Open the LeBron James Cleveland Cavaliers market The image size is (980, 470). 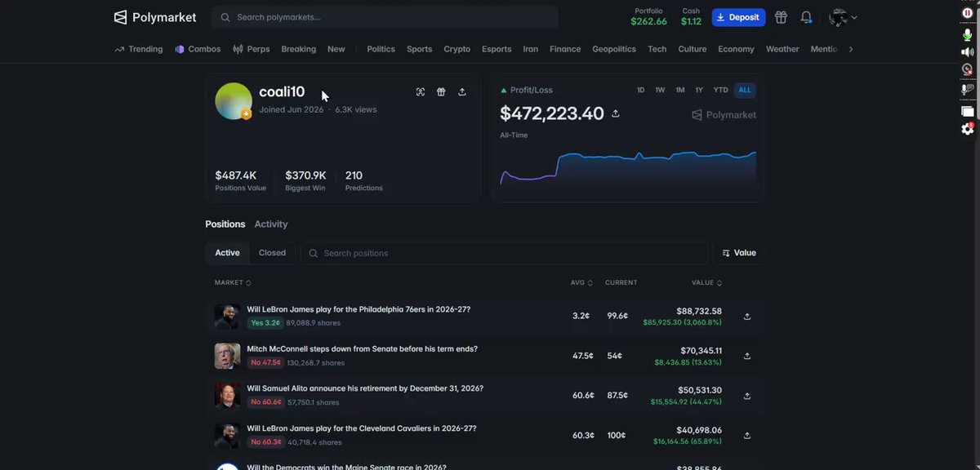tap(362, 428)
